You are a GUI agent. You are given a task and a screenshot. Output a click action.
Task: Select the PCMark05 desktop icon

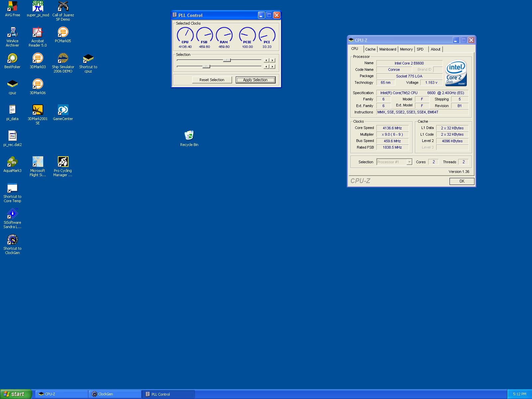[x=63, y=35]
